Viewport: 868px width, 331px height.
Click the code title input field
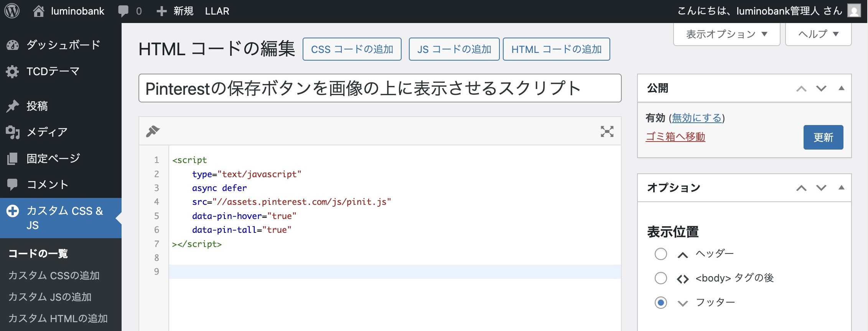tap(379, 88)
